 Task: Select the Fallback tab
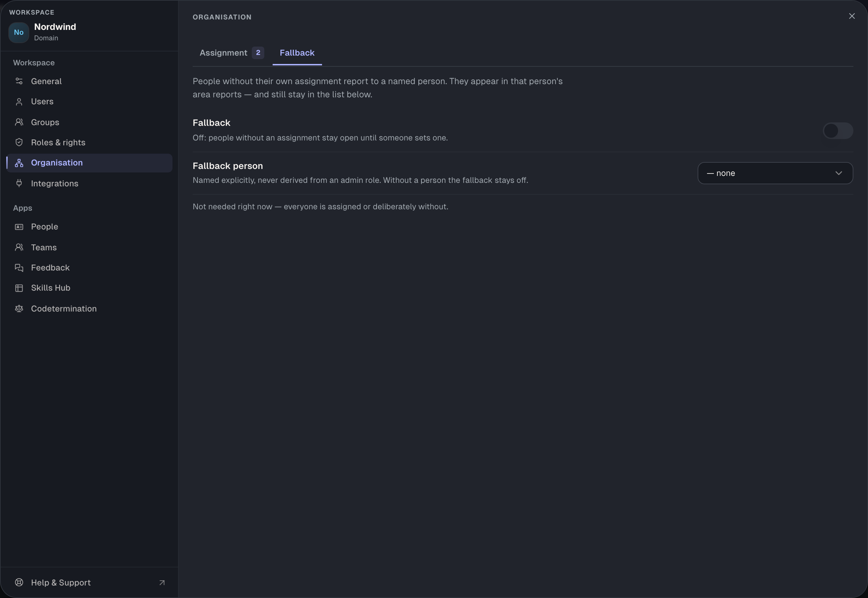click(297, 53)
